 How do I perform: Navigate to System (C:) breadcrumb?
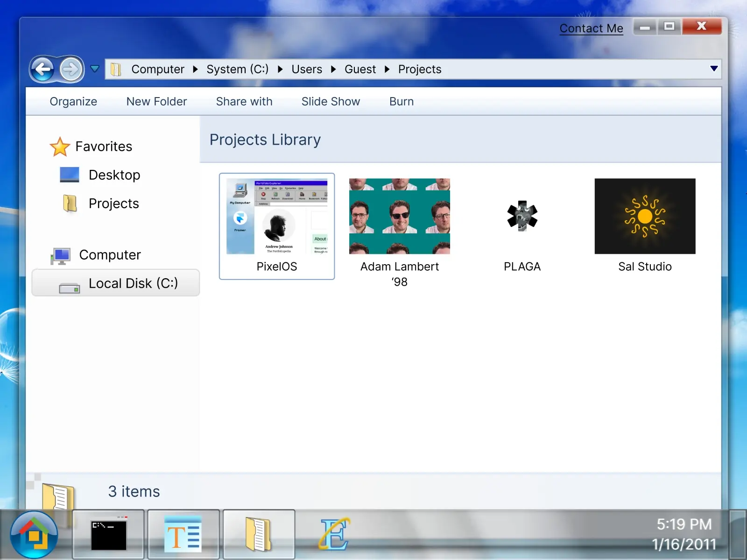point(238,69)
